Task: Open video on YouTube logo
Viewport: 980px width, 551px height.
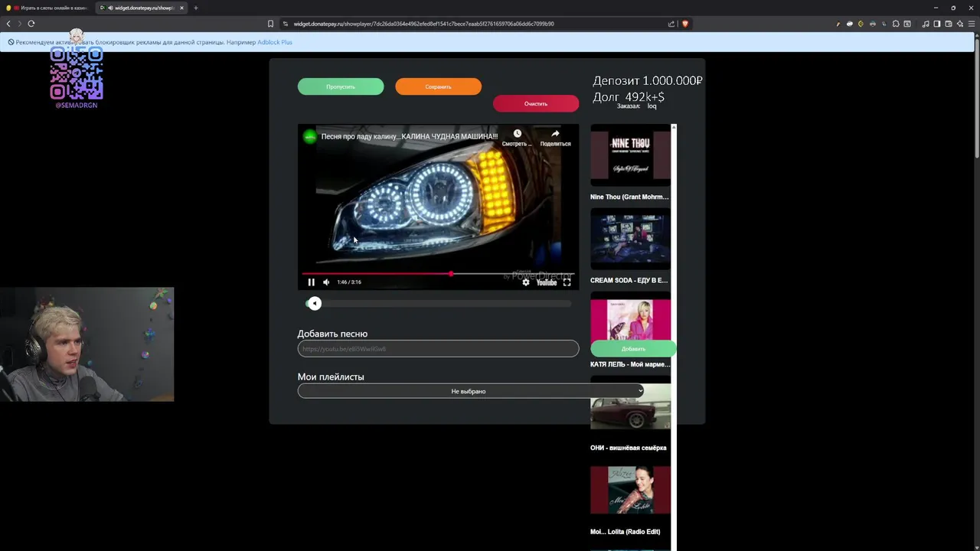Action: (547, 282)
